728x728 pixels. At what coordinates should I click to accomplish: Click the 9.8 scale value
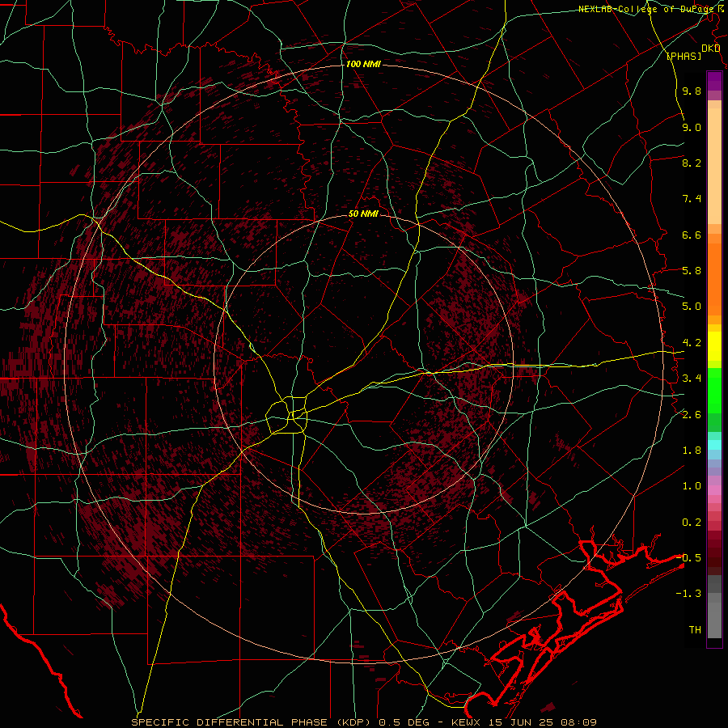[x=692, y=91]
